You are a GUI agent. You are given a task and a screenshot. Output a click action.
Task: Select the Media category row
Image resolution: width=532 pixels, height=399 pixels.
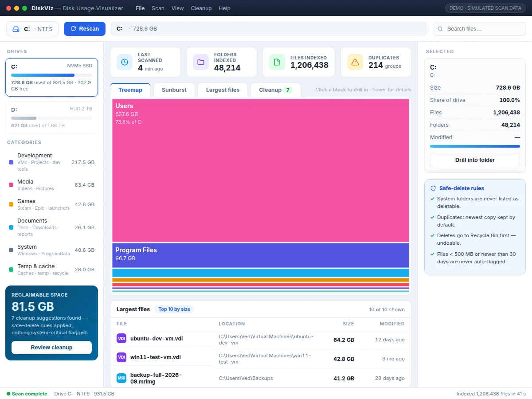coord(51,185)
